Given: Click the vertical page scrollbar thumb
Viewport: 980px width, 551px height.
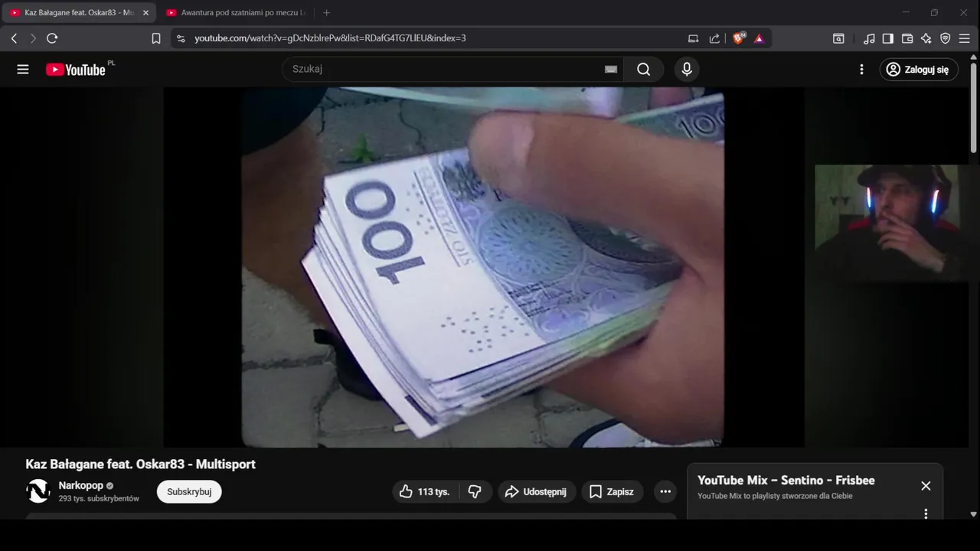Looking at the screenshot, I should click(974, 107).
